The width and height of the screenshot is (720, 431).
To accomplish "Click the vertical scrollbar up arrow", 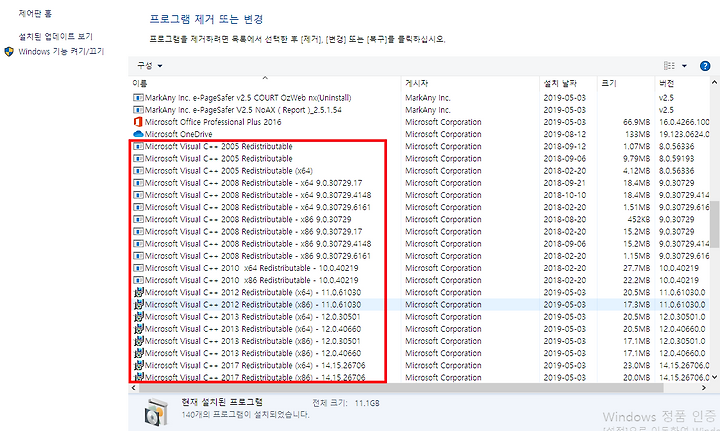I will click(714, 82).
